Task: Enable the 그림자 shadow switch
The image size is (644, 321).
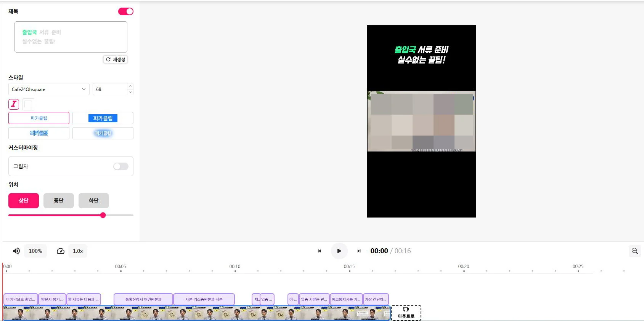Action: click(121, 166)
